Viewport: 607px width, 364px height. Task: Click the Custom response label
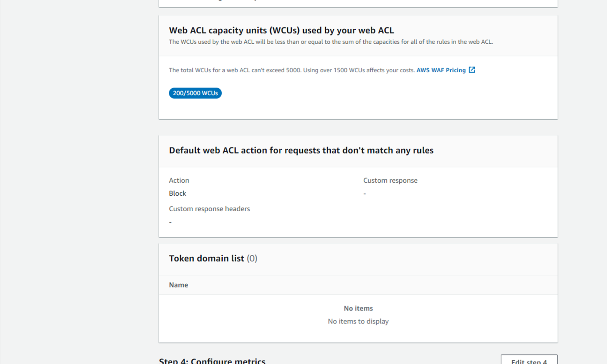pos(390,180)
